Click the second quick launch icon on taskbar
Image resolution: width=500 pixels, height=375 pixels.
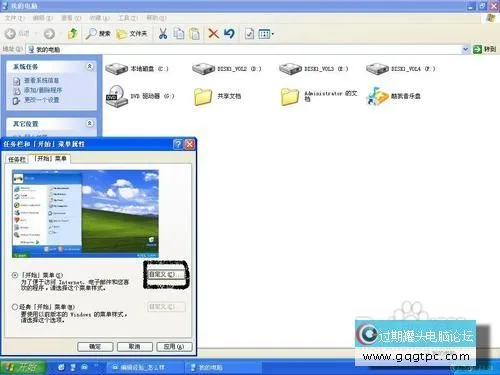click(x=73, y=367)
